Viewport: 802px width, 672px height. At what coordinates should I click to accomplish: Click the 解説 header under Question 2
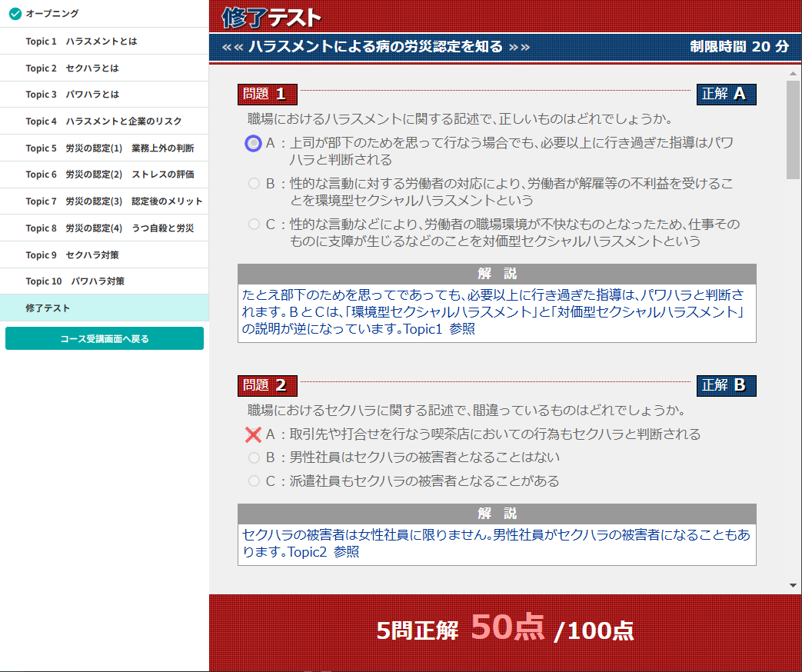point(497,514)
